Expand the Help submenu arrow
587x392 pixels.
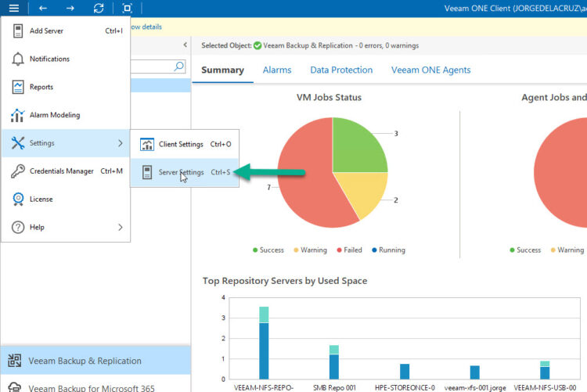pyautogui.click(x=120, y=228)
